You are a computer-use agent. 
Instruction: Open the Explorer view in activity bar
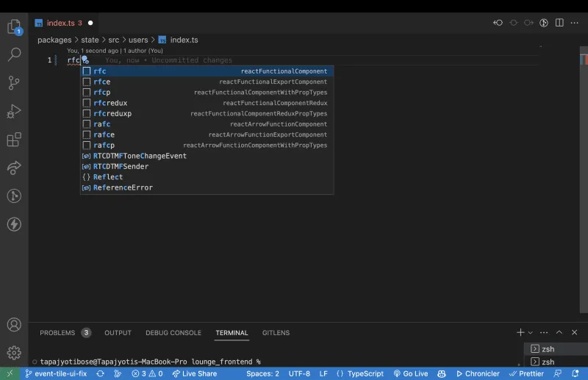pyautogui.click(x=14, y=27)
